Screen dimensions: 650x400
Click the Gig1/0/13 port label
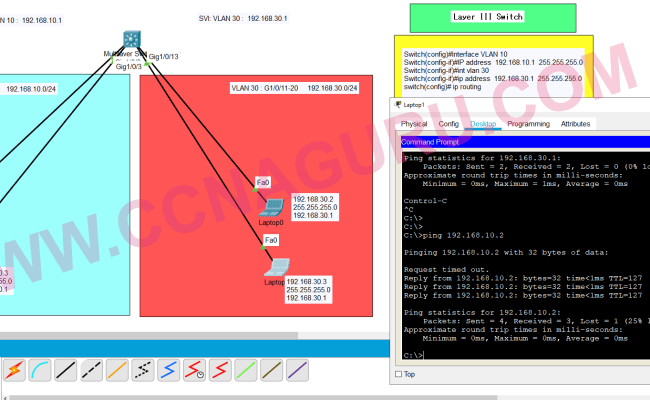(x=164, y=57)
